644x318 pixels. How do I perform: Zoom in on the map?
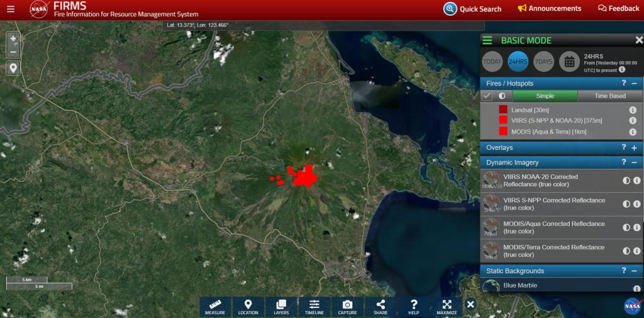point(13,38)
